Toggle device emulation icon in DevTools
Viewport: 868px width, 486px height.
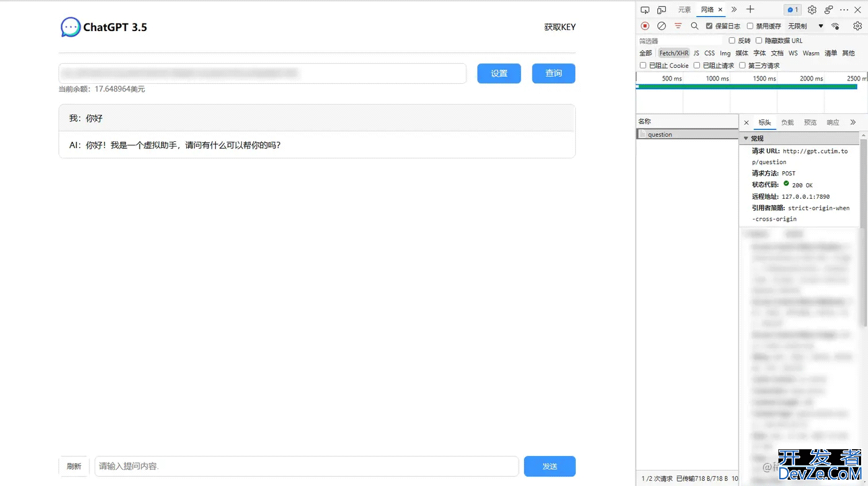coord(661,10)
